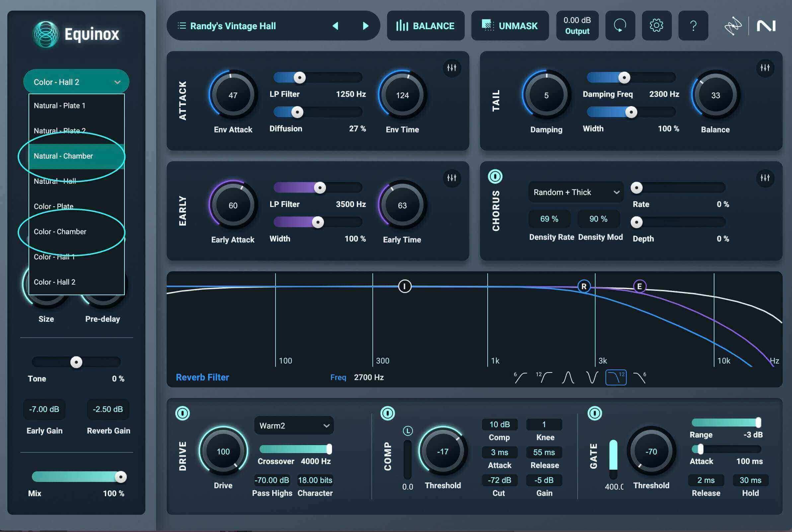The width and height of the screenshot is (792, 532).
Task: Open help question mark icon
Action: coord(693,26)
